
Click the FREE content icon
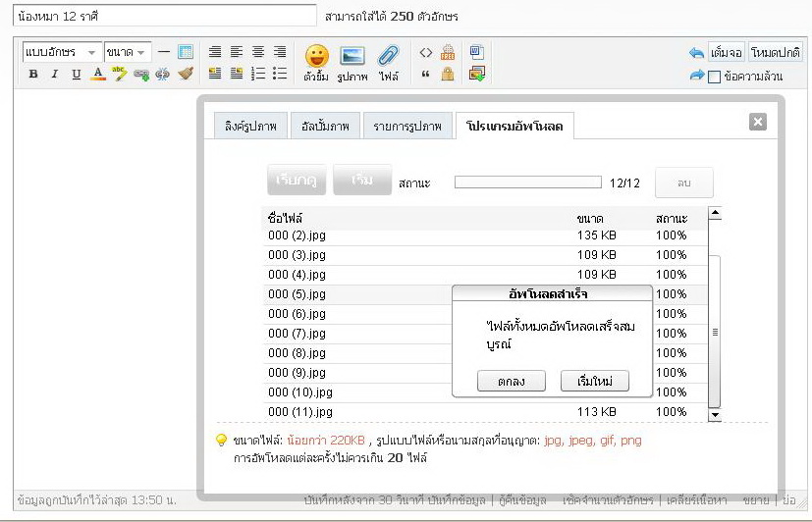(448, 52)
